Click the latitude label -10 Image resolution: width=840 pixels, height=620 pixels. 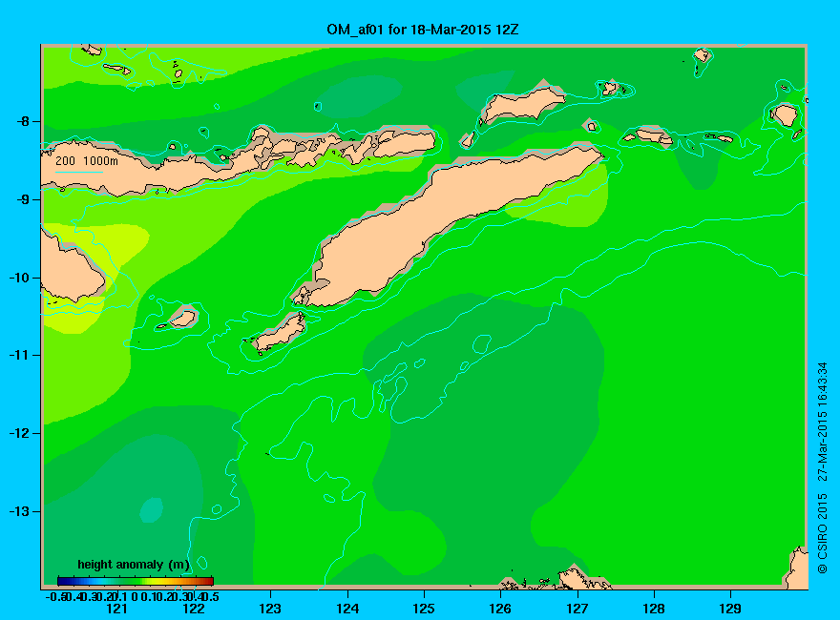tap(19, 278)
